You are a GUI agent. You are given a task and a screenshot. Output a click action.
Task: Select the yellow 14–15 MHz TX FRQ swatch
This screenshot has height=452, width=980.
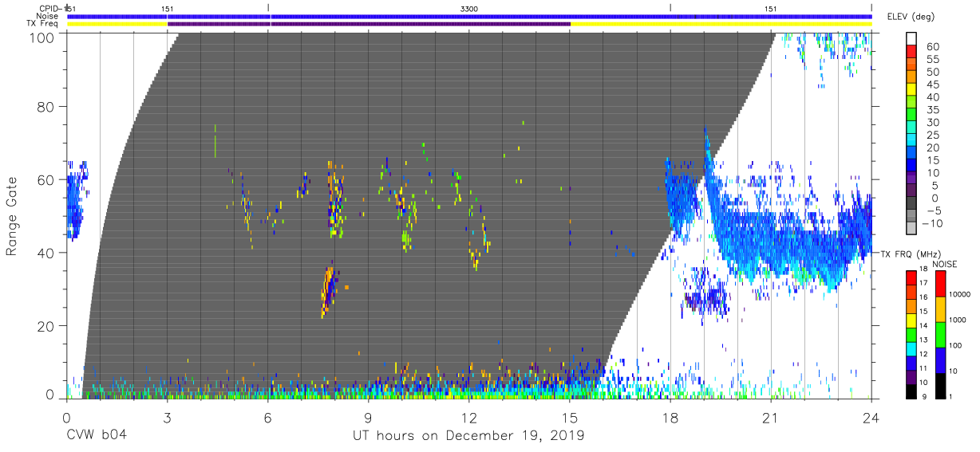[912, 319]
